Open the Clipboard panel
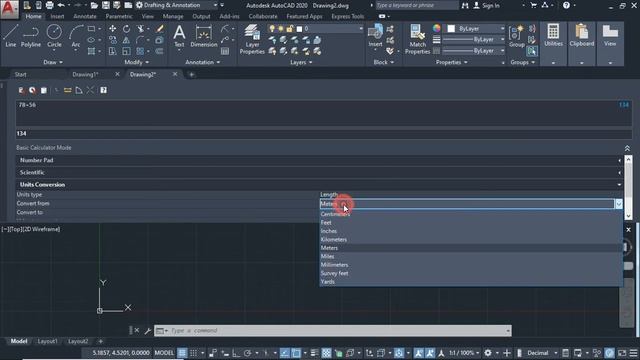Screen dimensions: 640x360 (x=582, y=36)
